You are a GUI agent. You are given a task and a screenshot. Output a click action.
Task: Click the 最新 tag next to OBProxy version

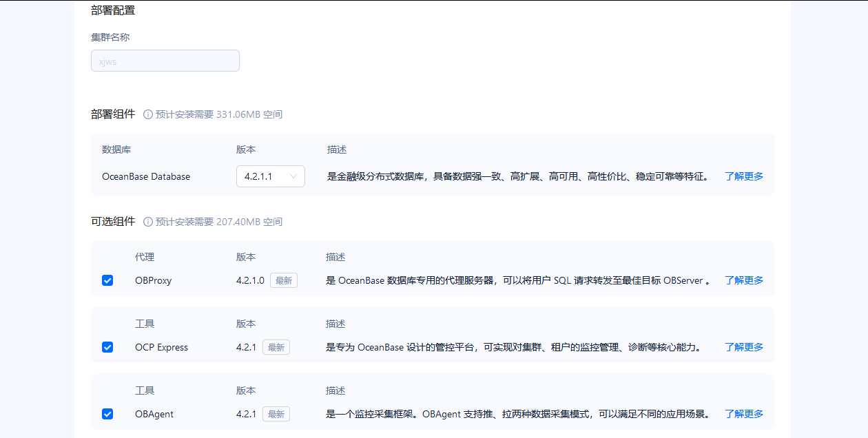click(284, 280)
